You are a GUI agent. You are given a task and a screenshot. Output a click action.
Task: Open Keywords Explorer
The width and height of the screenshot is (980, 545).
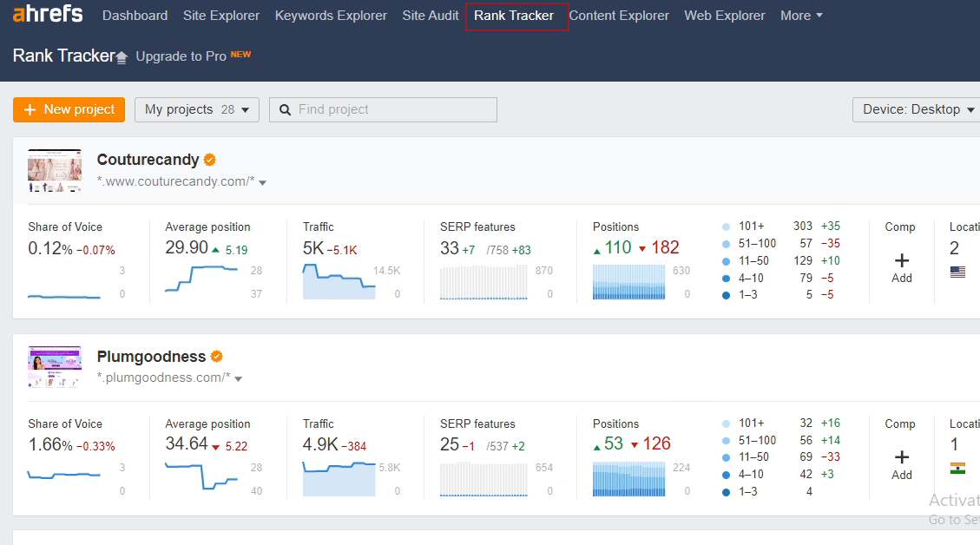tap(331, 16)
